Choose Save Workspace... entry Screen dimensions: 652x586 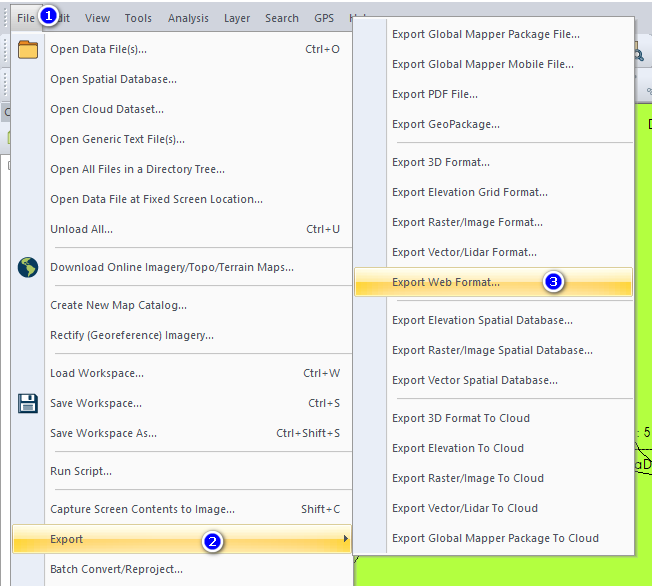point(182,403)
